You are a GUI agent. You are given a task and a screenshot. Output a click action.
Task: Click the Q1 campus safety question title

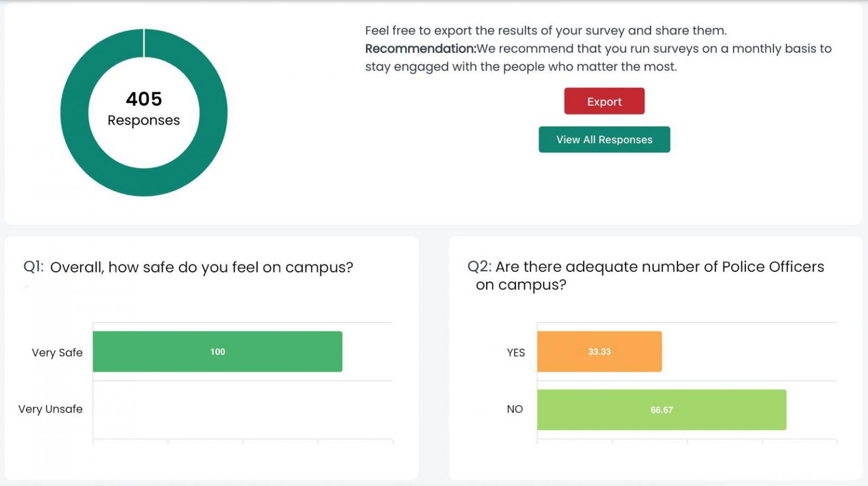click(x=188, y=267)
